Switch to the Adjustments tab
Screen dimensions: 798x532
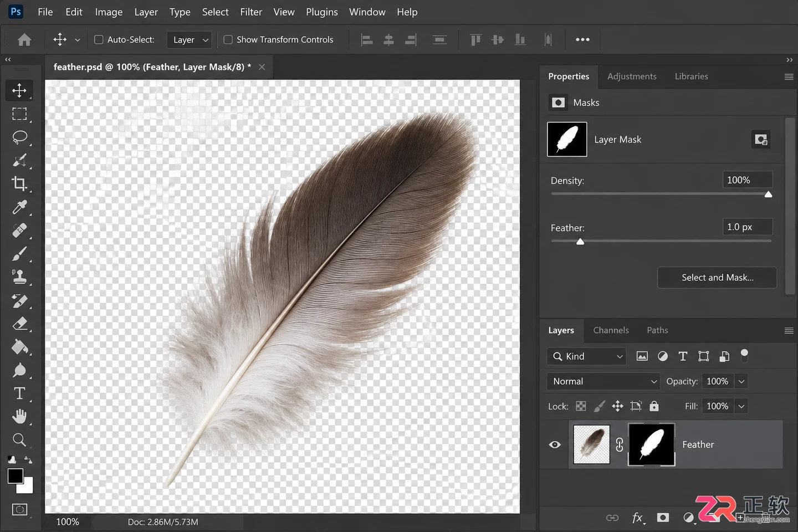click(x=632, y=76)
